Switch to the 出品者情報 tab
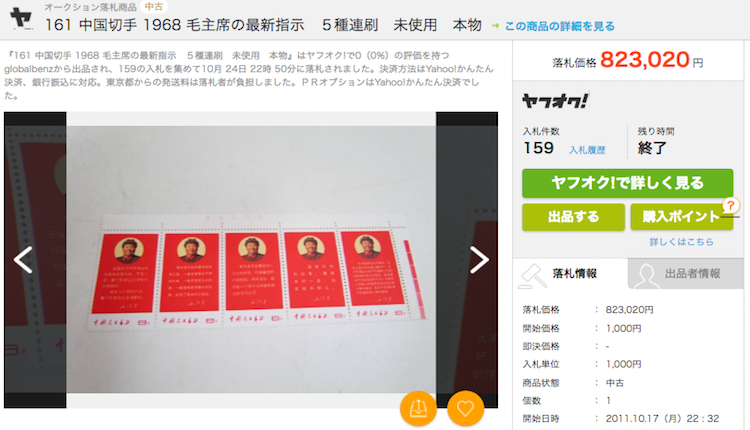The width and height of the screenshot is (750, 430). click(x=685, y=274)
